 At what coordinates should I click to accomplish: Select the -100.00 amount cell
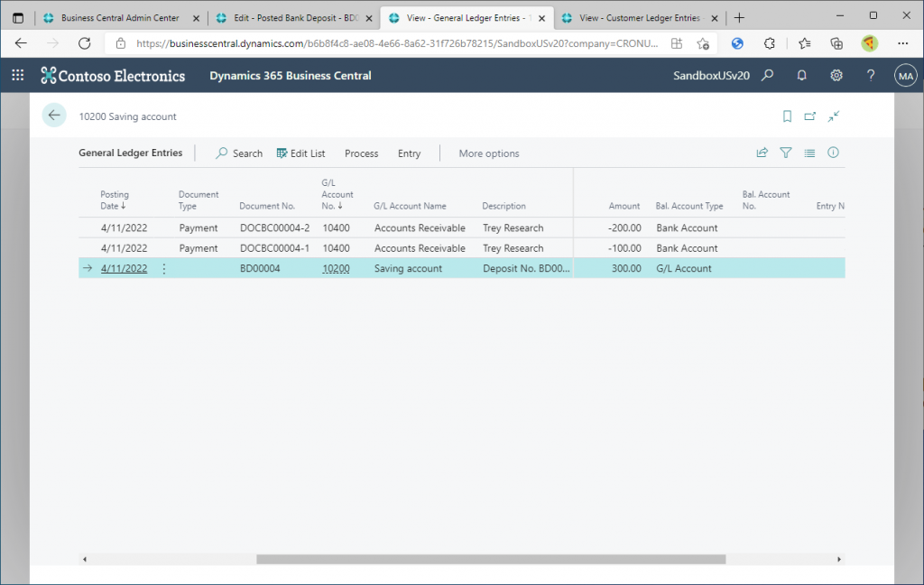(624, 248)
